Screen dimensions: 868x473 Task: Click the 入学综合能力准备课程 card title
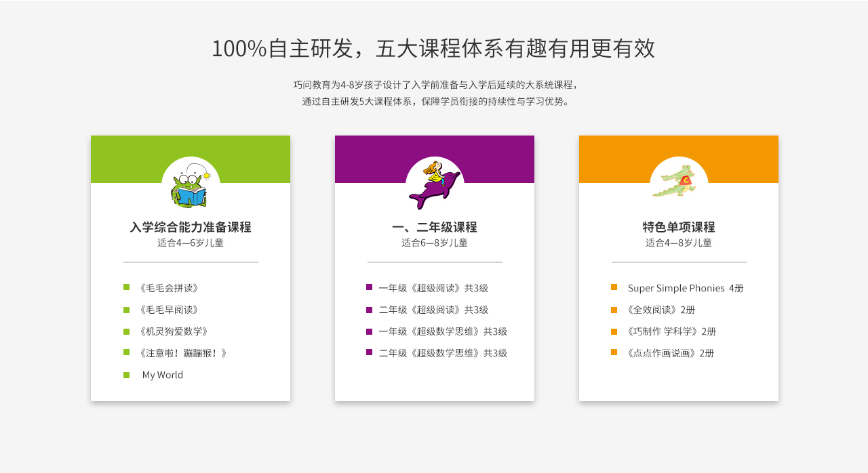click(x=191, y=227)
